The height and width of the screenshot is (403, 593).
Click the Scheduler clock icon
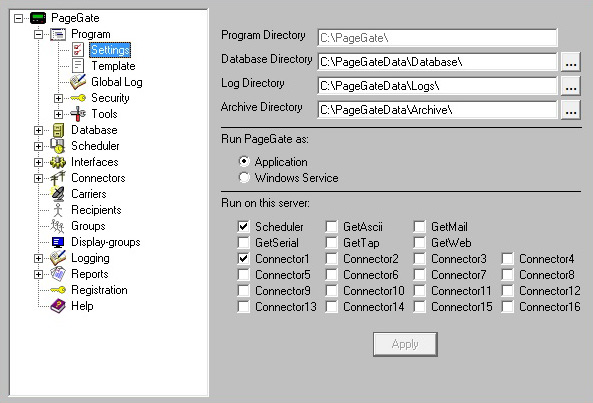click(58, 146)
